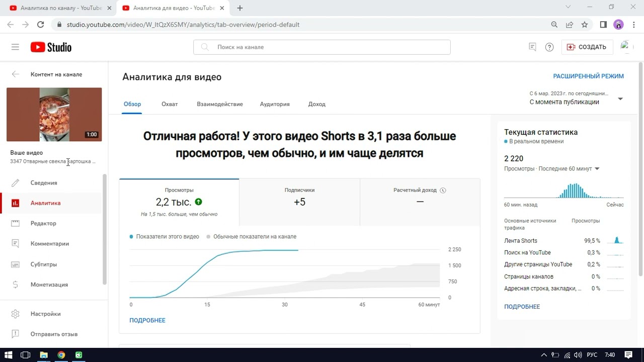This screenshot has width=644, height=362.
Task: Click ПОДРОБНЕЕ in Текущая статистика panel
Action: coord(522,307)
